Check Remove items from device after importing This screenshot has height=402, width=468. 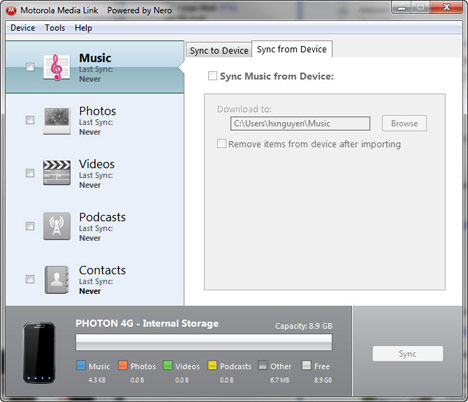coord(222,144)
